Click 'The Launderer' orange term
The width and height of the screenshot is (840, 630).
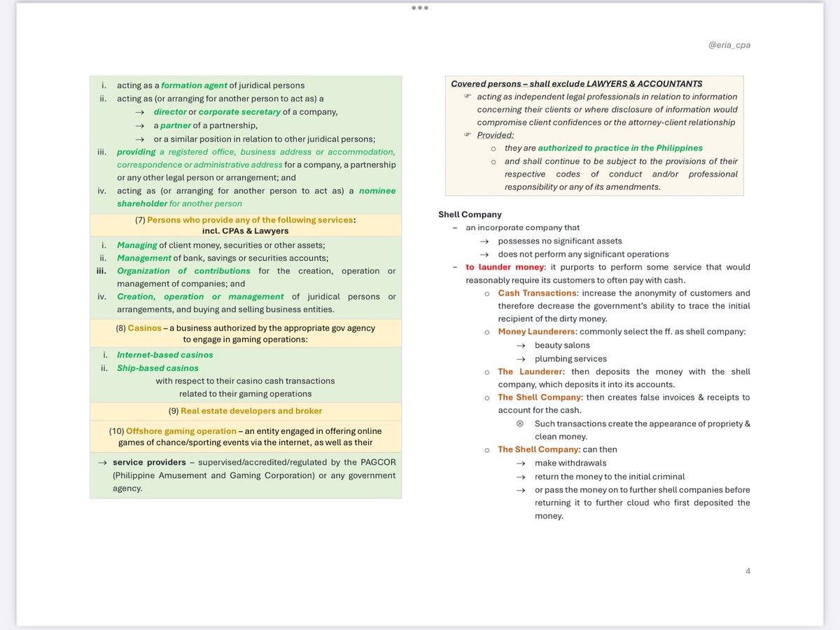(x=529, y=372)
